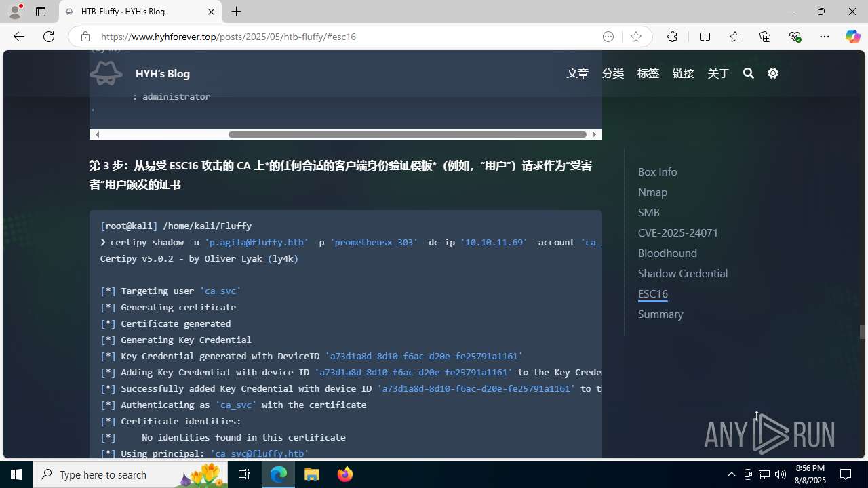Viewport: 868px width, 488px height.
Task: Go to HYH's Blog home link
Action: point(163,73)
